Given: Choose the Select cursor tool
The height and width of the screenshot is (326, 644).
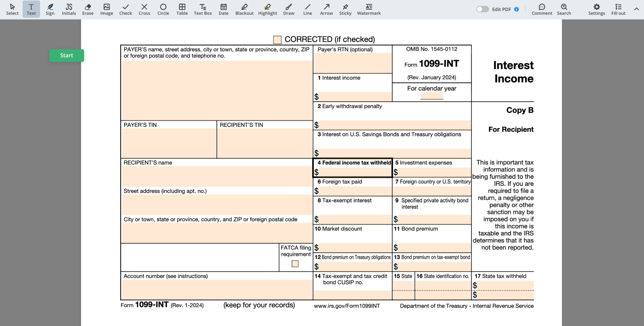Looking at the screenshot, I should point(12,9).
